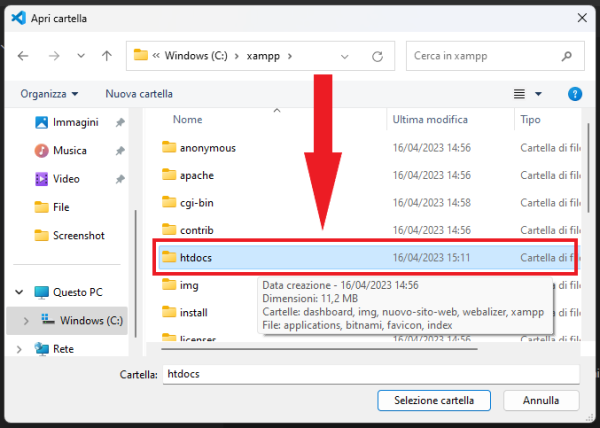This screenshot has height=428, width=600.
Task: Expand the Windows (C:) drive node
Action: pos(26,321)
